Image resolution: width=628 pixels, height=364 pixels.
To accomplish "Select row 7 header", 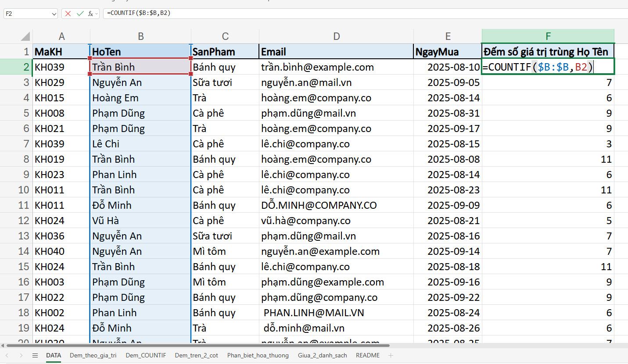I will (x=16, y=144).
